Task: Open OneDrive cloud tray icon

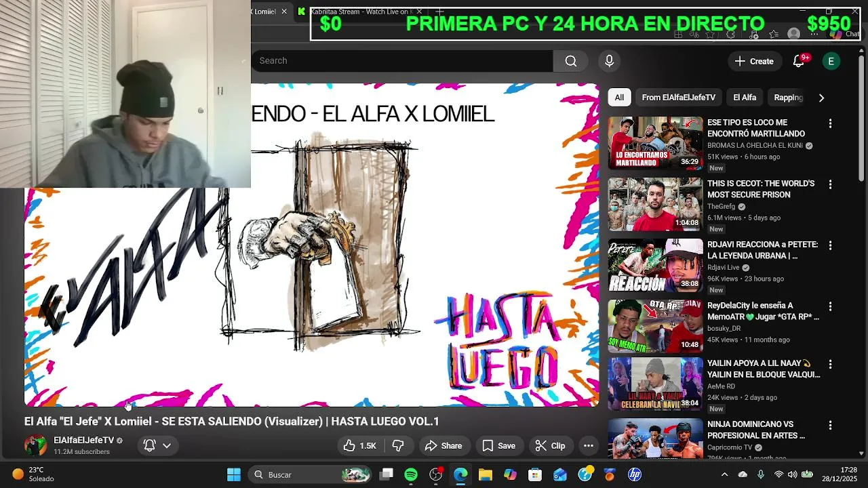Action: [743, 474]
